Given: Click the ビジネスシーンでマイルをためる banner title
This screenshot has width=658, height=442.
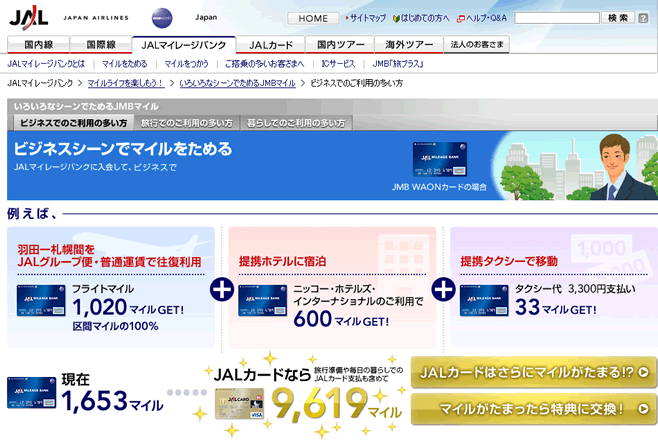Looking at the screenshot, I should (123, 149).
